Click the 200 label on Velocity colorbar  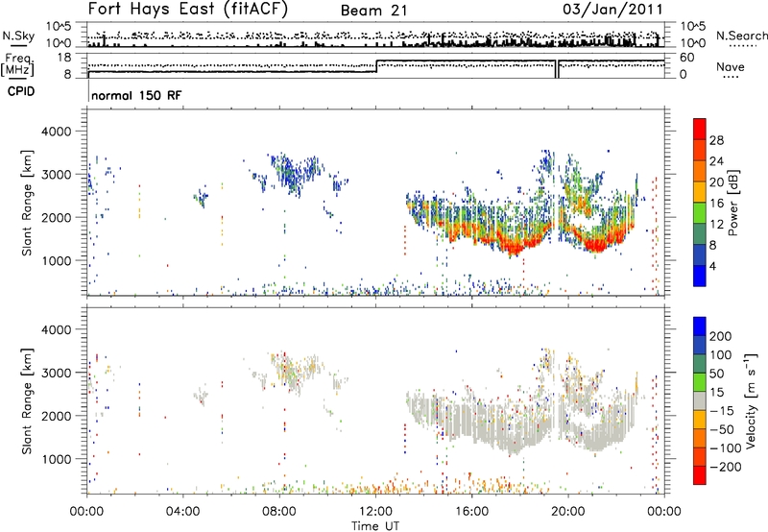click(x=721, y=336)
